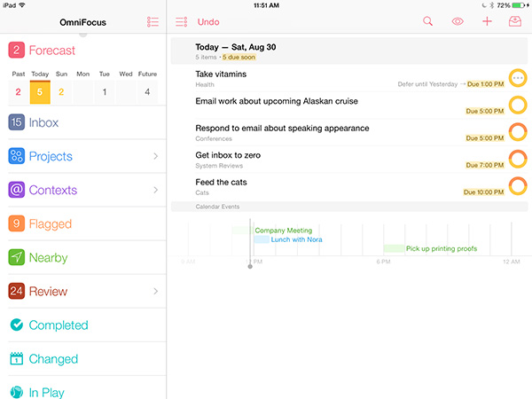The height and width of the screenshot is (399, 532).
Task: Open the Flagged perspective label
Action: pyautogui.click(x=51, y=224)
